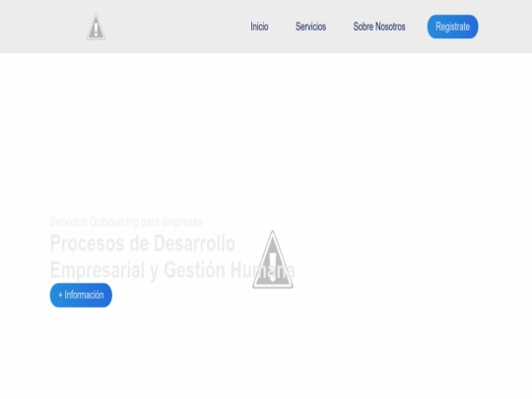The width and height of the screenshot is (532, 399).
Task: Click 'Servicios Outsourcing para empresas' text
Action: coord(126,222)
